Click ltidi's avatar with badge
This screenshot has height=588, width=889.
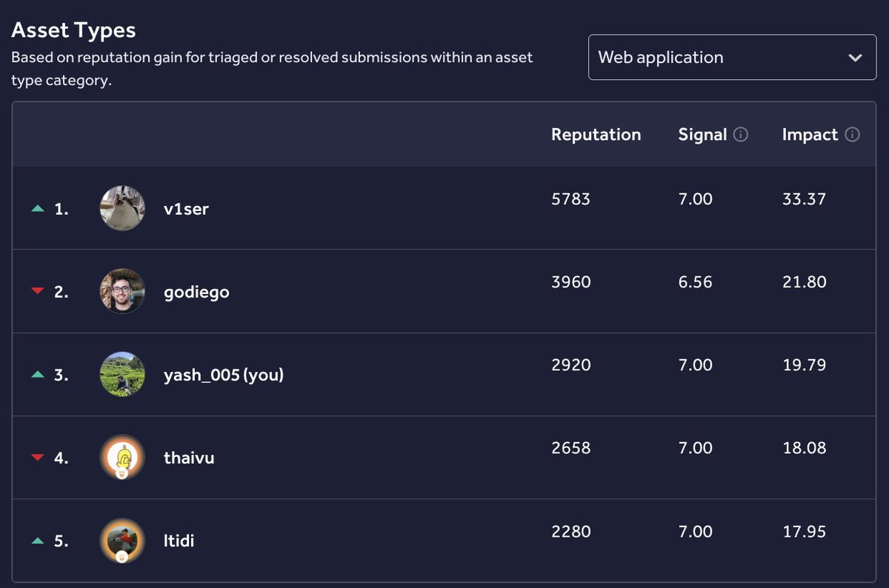click(x=122, y=541)
